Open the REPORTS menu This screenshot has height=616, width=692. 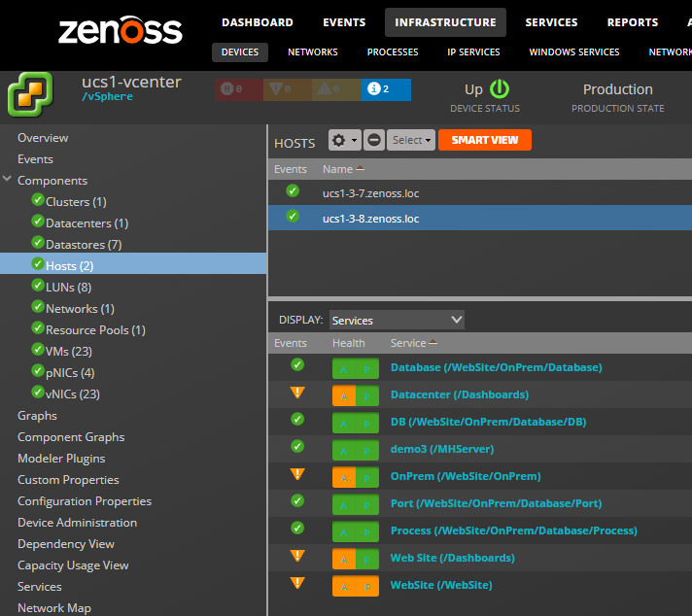(633, 22)
